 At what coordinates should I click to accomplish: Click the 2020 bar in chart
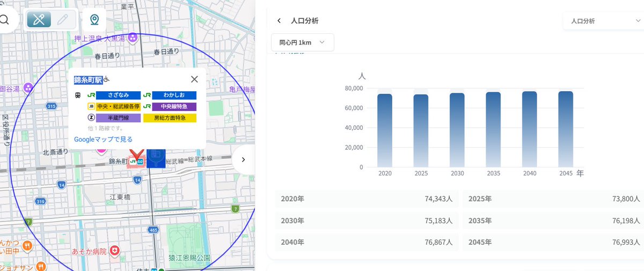click(x=385, y=130)
